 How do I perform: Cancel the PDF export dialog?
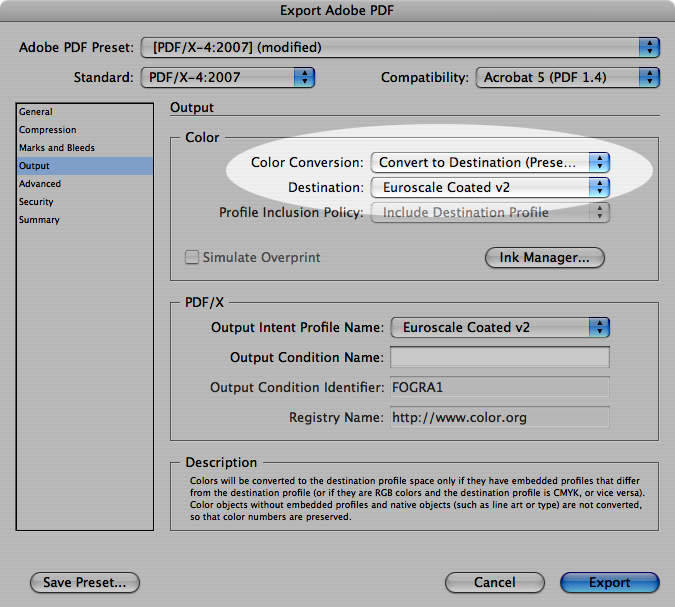495,582
